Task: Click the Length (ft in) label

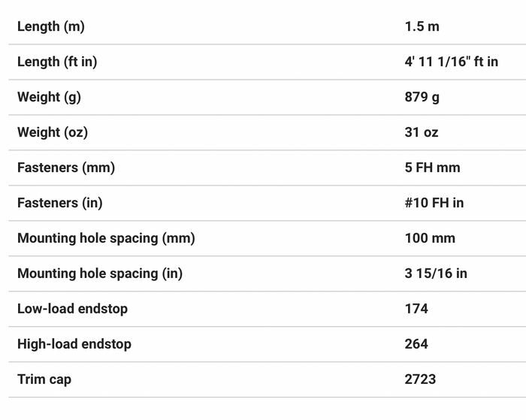Action: 57,62
